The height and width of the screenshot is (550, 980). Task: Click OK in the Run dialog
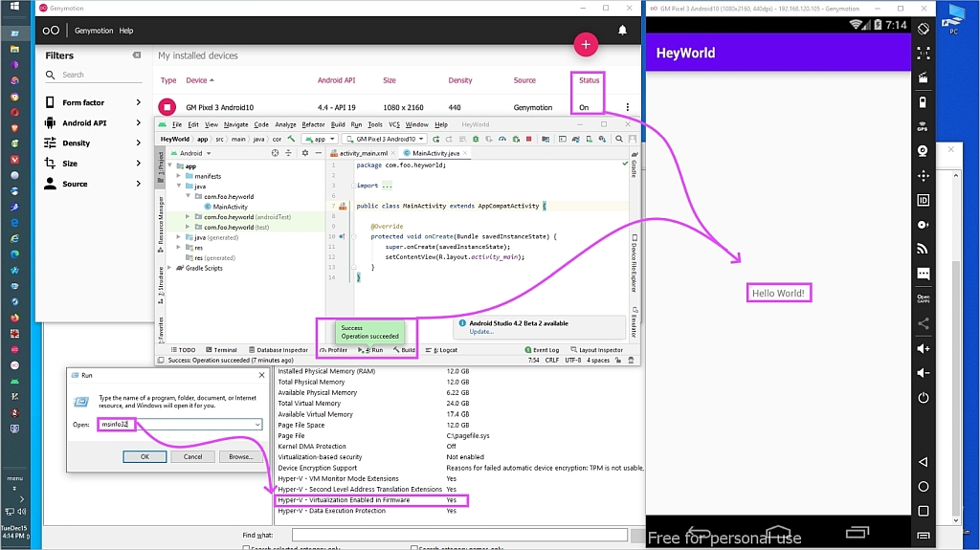coord(145,457)
